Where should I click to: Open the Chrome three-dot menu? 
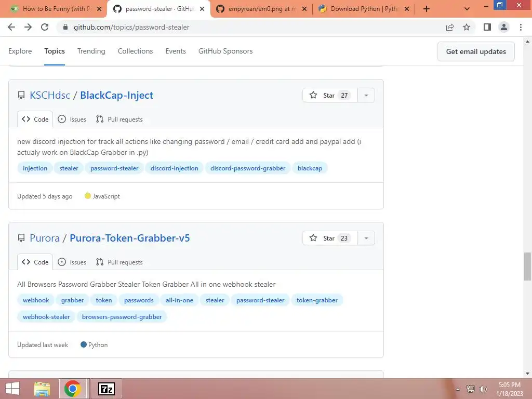tap(521, 27)
